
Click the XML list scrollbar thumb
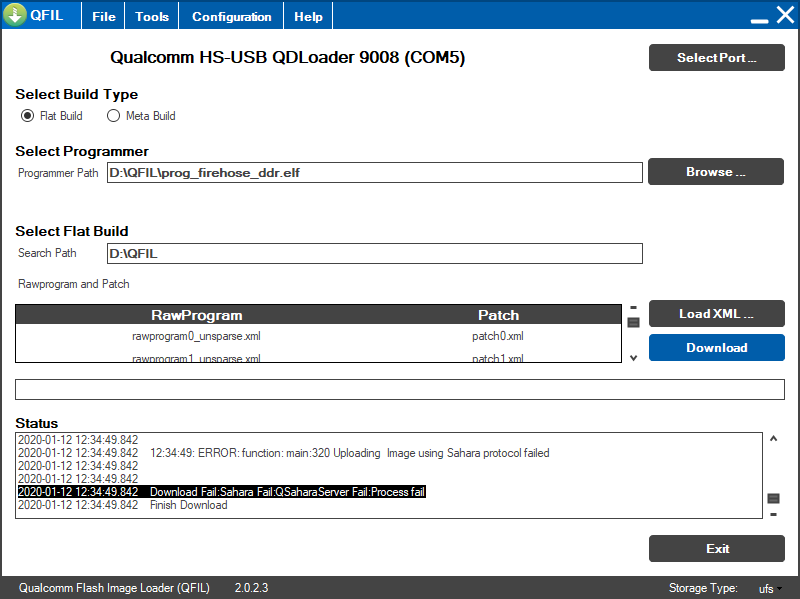(633, 322)
